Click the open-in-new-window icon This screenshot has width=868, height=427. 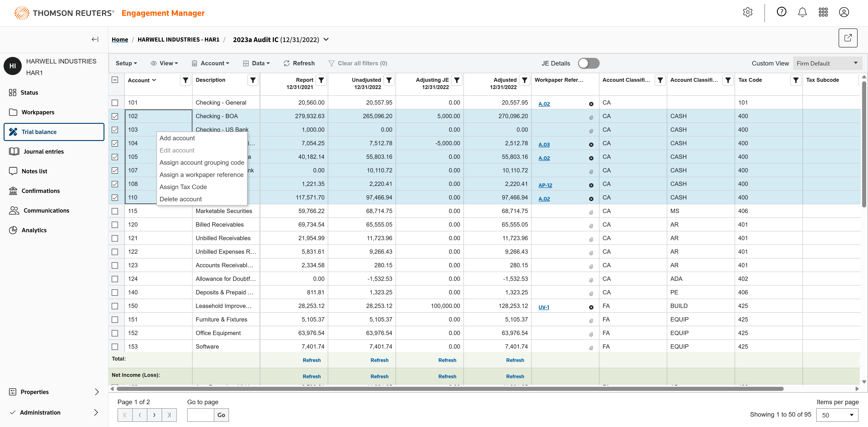click(848, 38)
